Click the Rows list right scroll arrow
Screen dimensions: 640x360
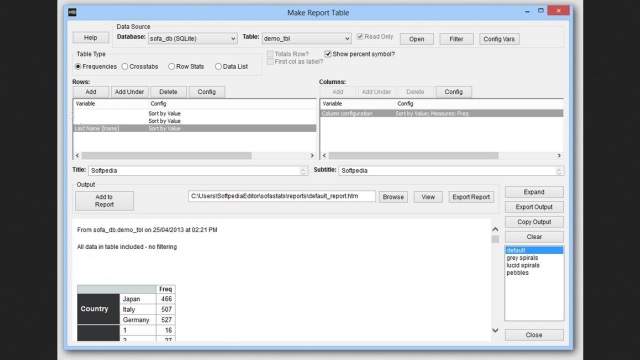[x=312, y=156]
